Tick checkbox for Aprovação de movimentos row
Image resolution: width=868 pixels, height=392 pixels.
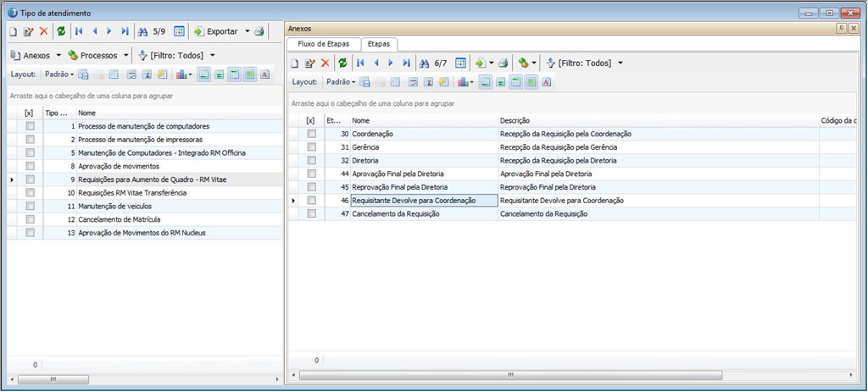tap(30, 166)
